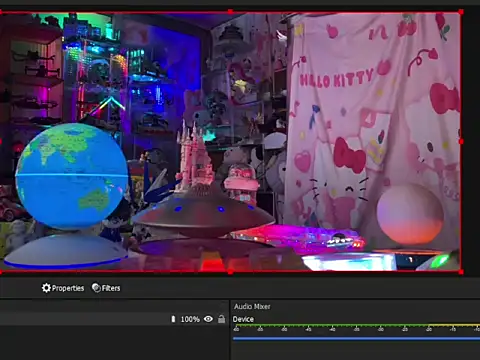
Task: Select the highlighted source row in list
Action: [113, 319]
